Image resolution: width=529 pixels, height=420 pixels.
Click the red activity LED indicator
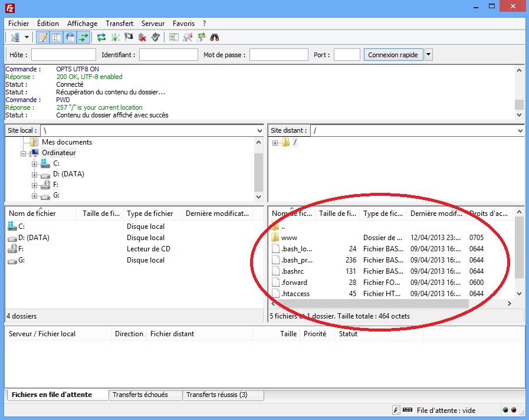tap(514, 410)
